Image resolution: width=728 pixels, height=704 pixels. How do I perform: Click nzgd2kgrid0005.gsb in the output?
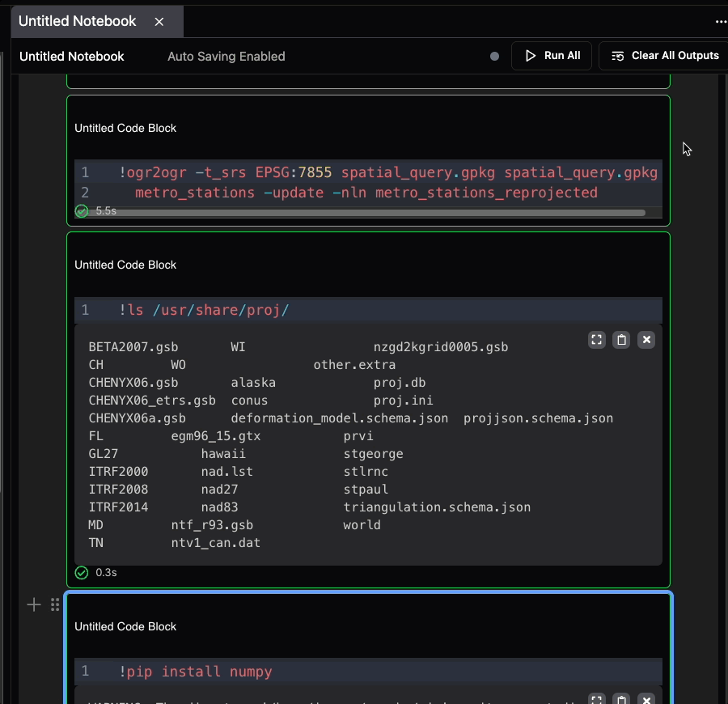tap(441, 347)
